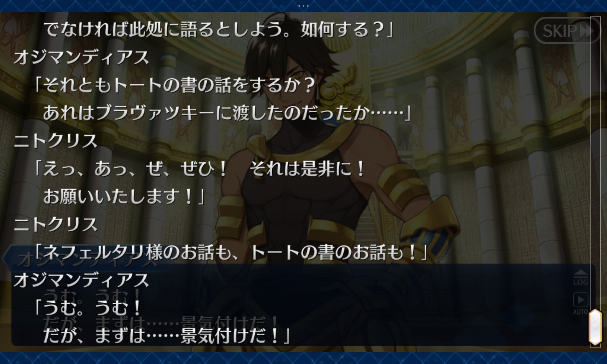Image resolution: width=607 pixels, height=364 pixels.
Task: Select the line starting ネフェルタリ様のお話も
Action: [x=231, y=252]
